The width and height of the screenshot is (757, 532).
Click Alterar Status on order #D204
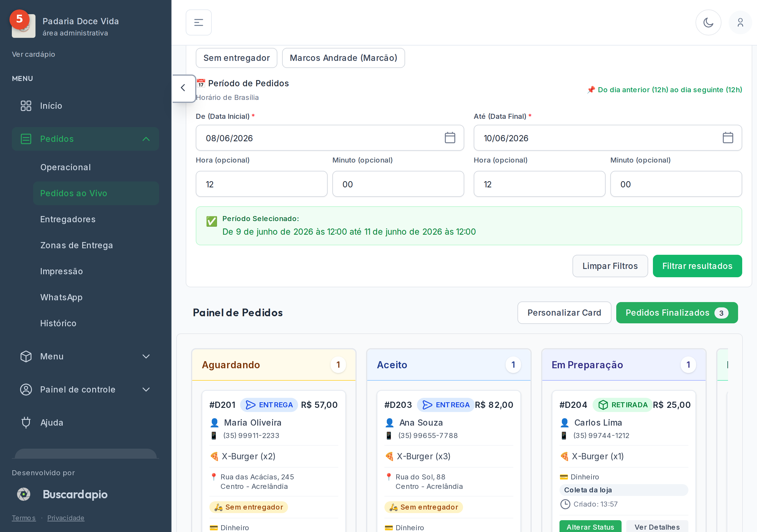point(590,526)
